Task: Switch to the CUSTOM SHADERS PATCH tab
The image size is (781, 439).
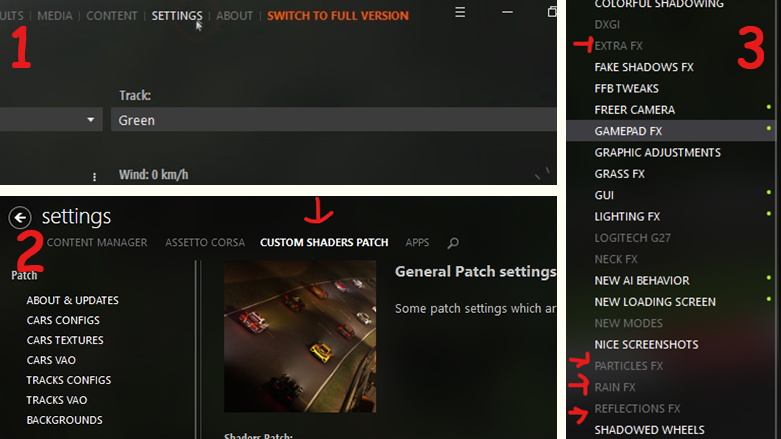Action: (x=324, y=243)
